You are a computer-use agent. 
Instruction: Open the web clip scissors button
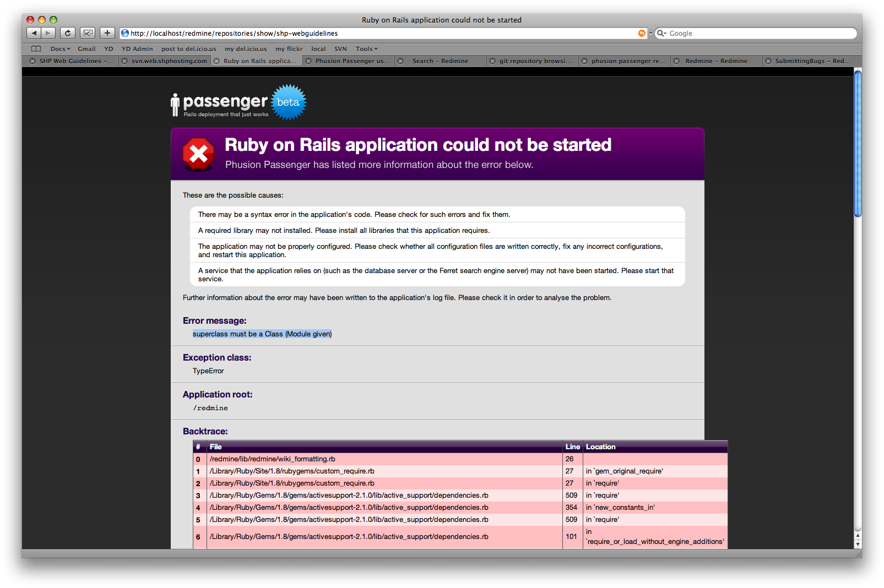(x=88, y=33)
